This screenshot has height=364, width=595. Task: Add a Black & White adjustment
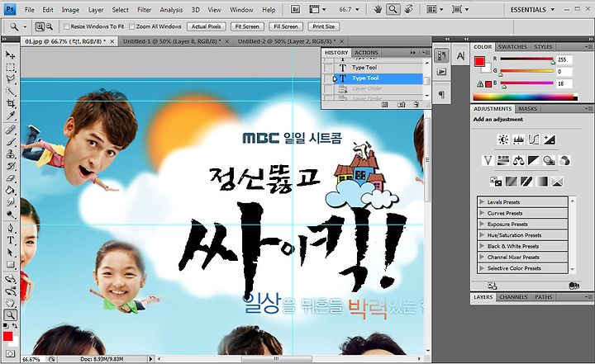[x=534, y=160]
